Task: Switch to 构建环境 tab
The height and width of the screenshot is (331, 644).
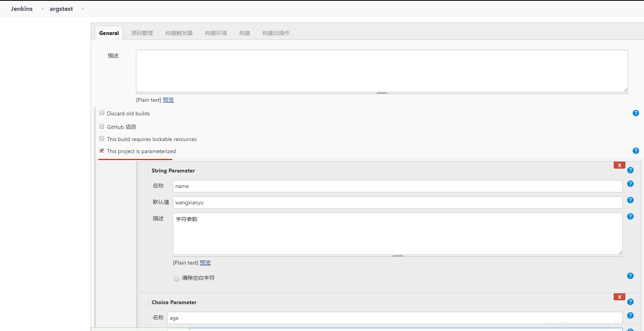Action: coord(216,33)
